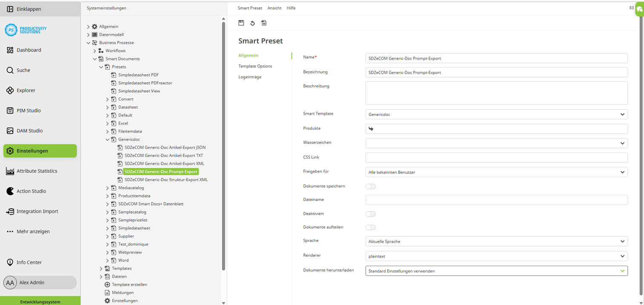The height and width of the screenshot is (305, 644).
Task: Toggle the Dokumente speichern switch
Action: tap(371, 186)
